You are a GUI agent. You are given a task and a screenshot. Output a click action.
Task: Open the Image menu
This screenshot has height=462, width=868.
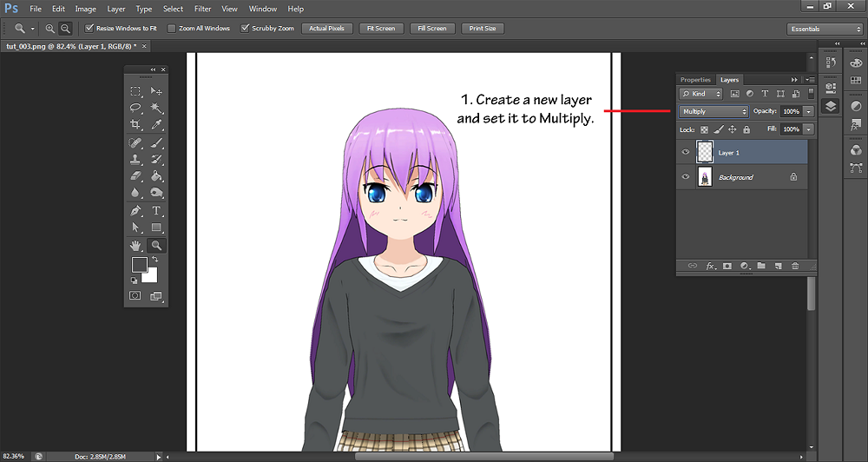(85, 9)
